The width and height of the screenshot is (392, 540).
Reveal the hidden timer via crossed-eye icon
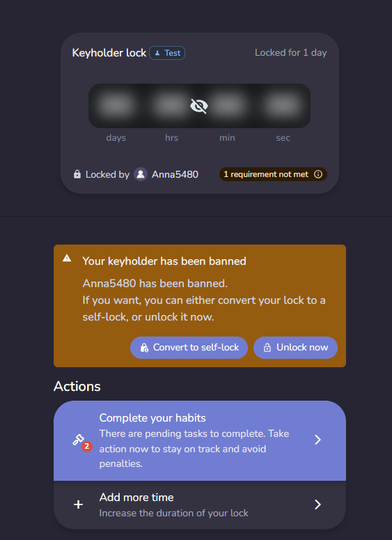click(199, 106)
